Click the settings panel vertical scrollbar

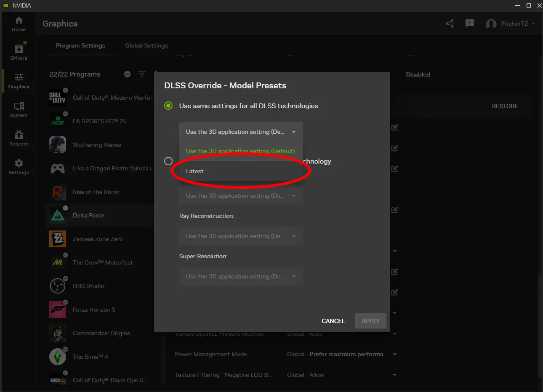pyautogui.click(x=539, y=326)
